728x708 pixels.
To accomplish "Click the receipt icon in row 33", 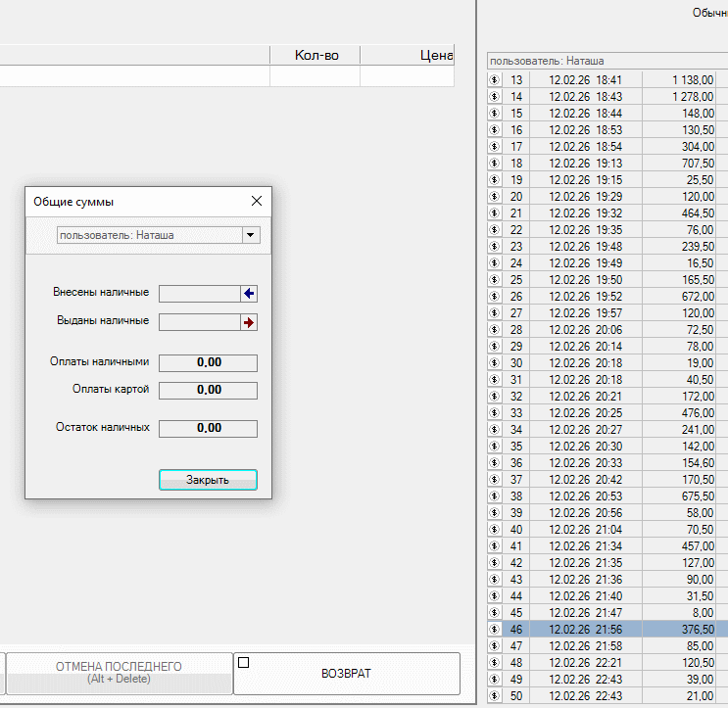I will click(495, 413).
